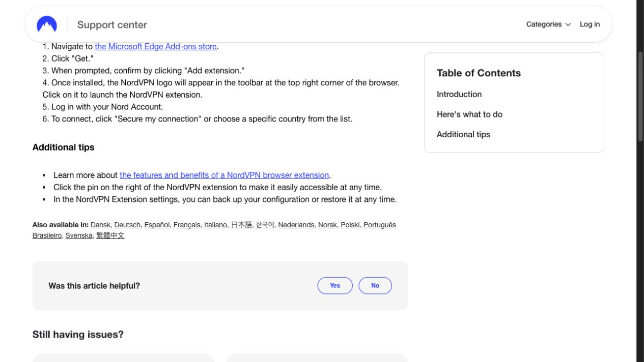Viewport: 644px width, 362px height.
Task: Click the Still having issues? heading
Action: tap(78, 335)
